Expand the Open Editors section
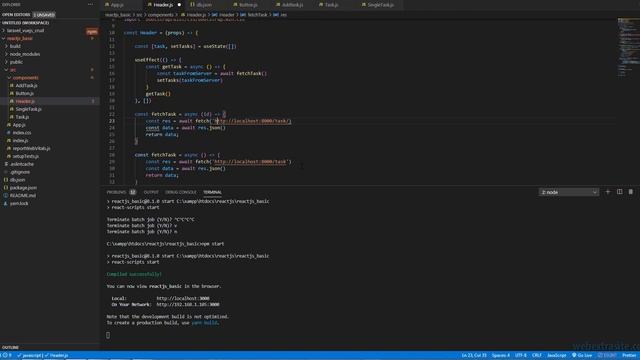 pyautogui.click(x=16, y=15)
